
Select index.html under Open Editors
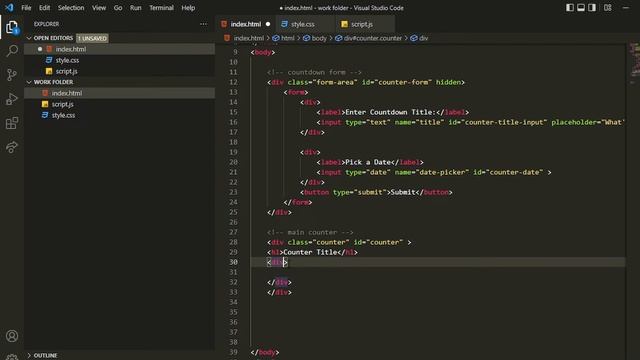point(120,49)
